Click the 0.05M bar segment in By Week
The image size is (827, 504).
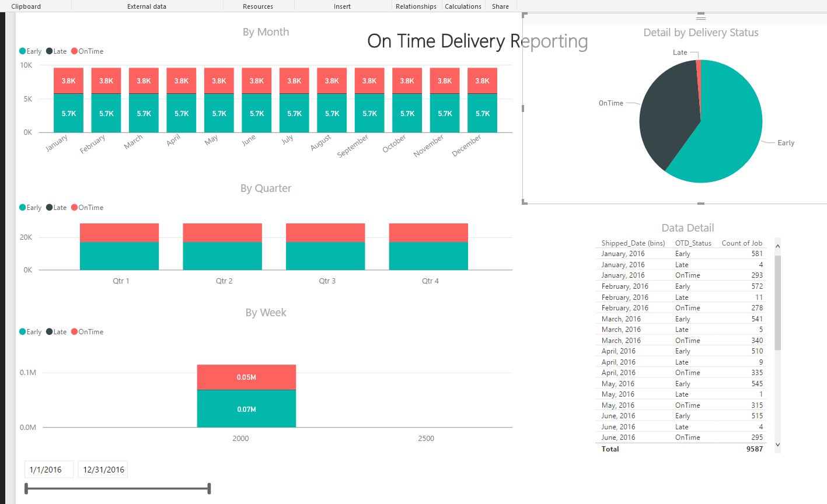[246, 377]
